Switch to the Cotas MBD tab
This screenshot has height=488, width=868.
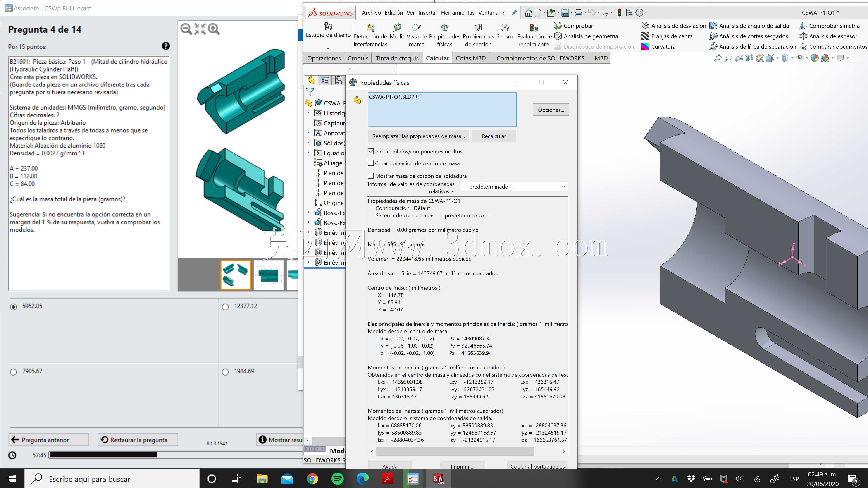(x=471, y=58)
